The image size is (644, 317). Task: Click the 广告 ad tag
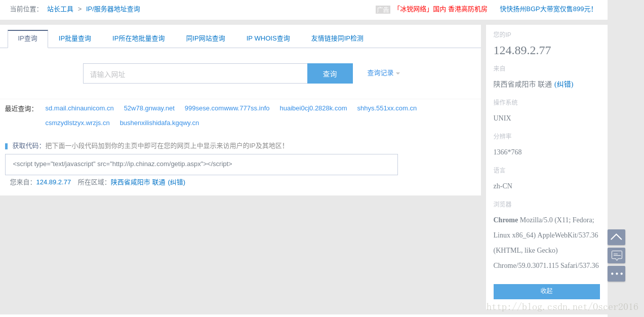(x=383, y=10)
